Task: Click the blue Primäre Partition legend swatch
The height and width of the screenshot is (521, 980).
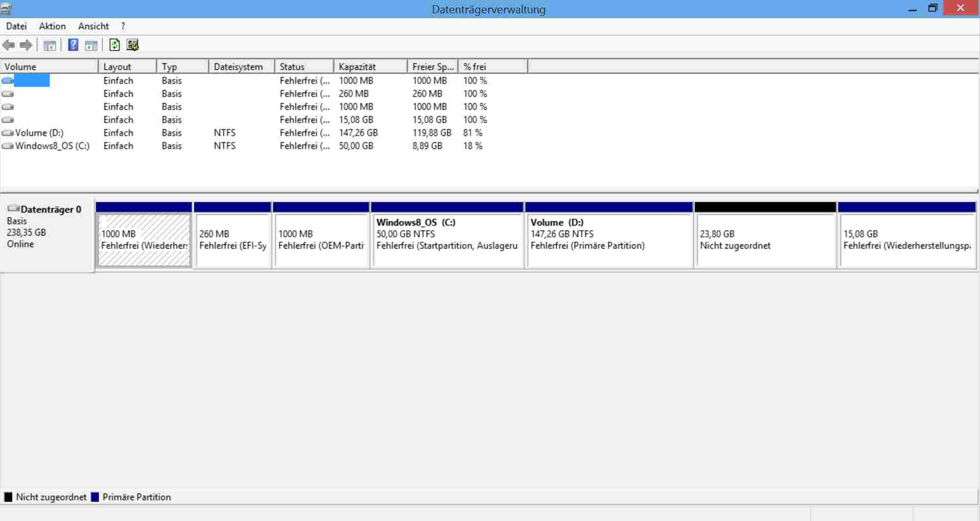Action: pos(95,497)
